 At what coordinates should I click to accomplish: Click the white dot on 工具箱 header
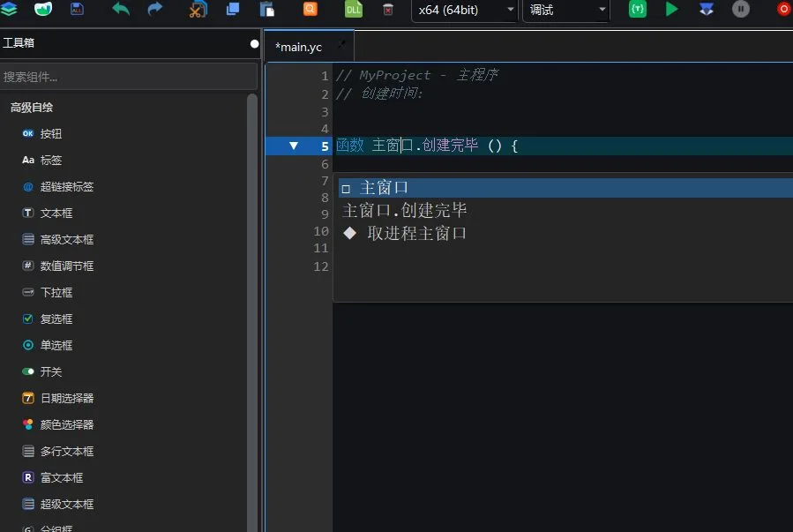pos(254,43)
